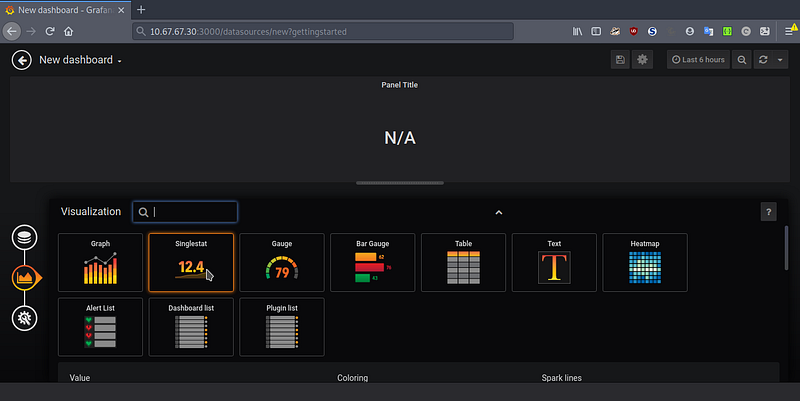Screen dimensions: 800x401
Task: Choose the Heatmap visualization
Action: pyautogui.click(x=645, y=263)
